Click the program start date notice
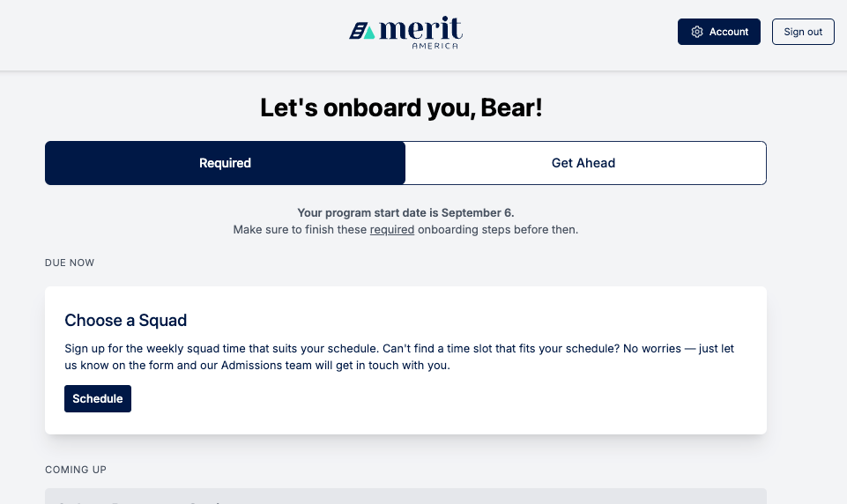The image size is (847, 504). pyautogui.click(x=405, y=212)
